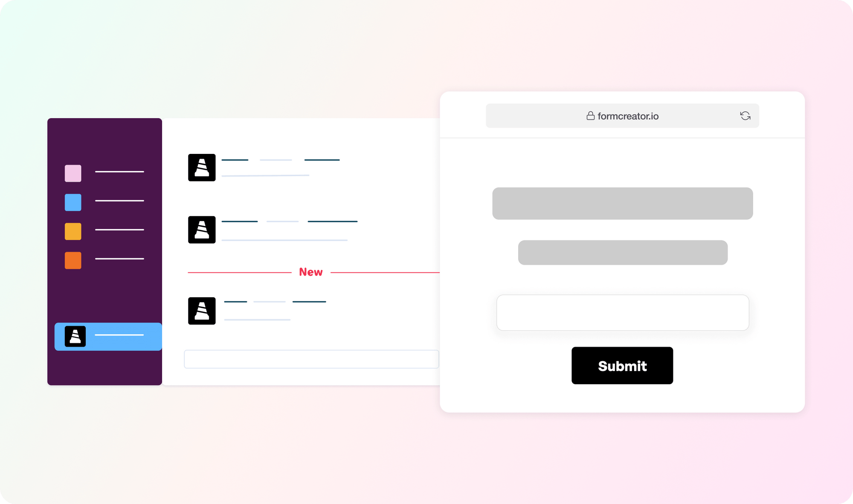Click the second gray input field

(x=622, y=252)
